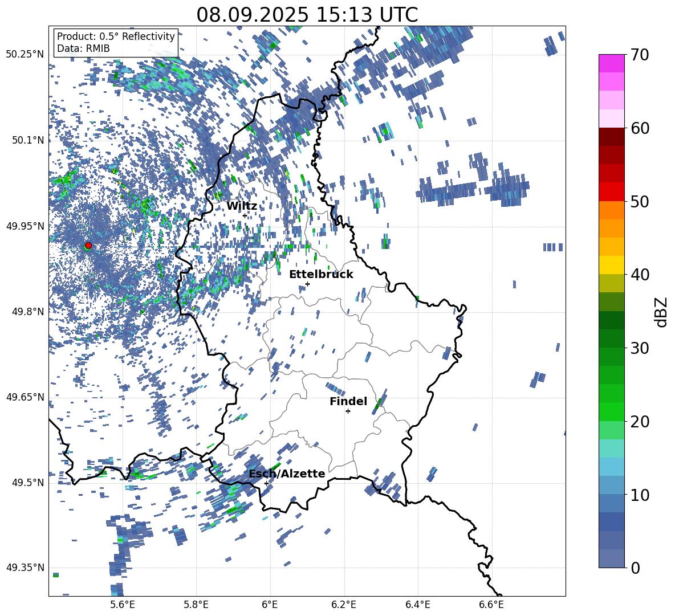Click the 40 tick on colorbar
675x616 pixels.
[x=639, y=275]
